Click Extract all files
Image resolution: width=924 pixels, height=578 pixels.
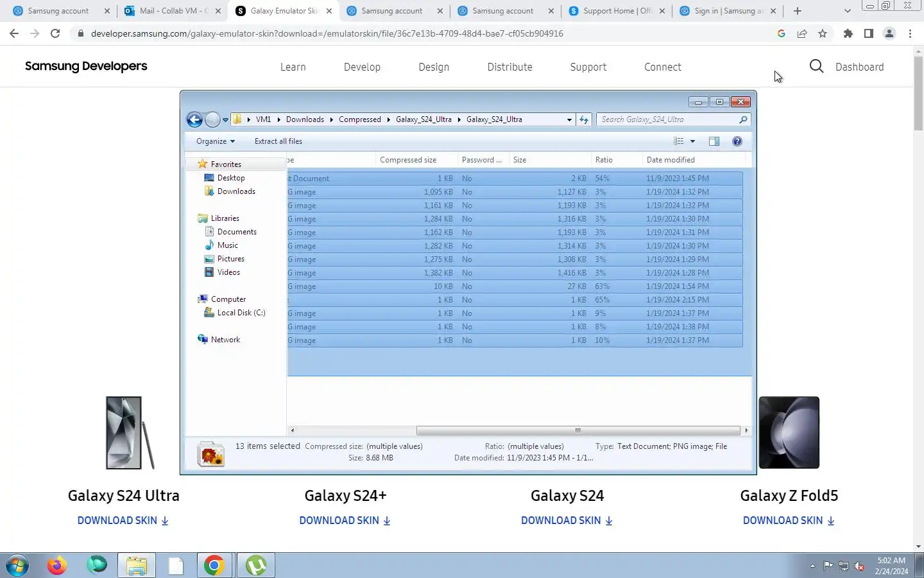pyautogui.click(x=278, y=141)
